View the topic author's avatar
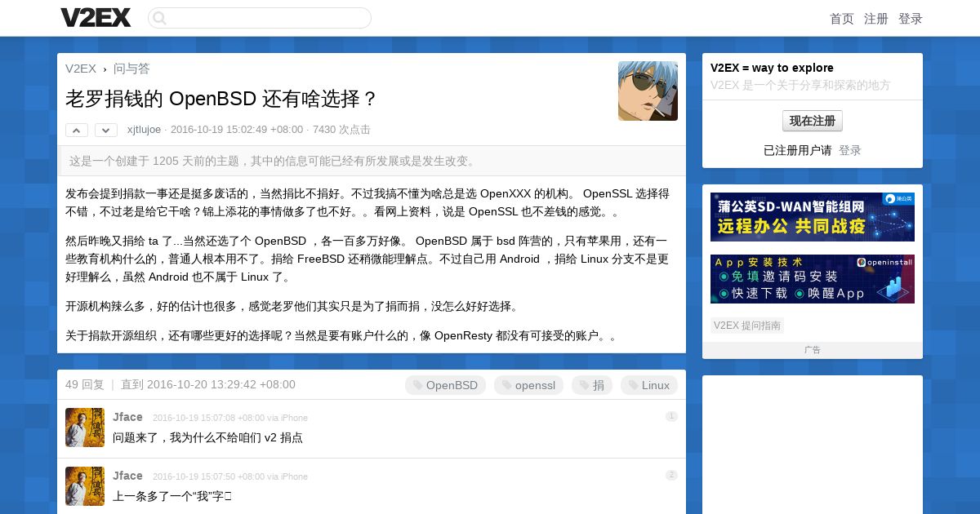Viewport: 980px width, 514px height. (648, 91)
